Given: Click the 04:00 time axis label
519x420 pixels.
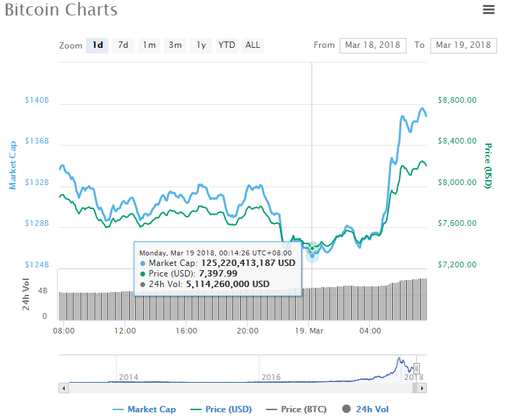Looking at the screenshot, I should pos(370,331).
